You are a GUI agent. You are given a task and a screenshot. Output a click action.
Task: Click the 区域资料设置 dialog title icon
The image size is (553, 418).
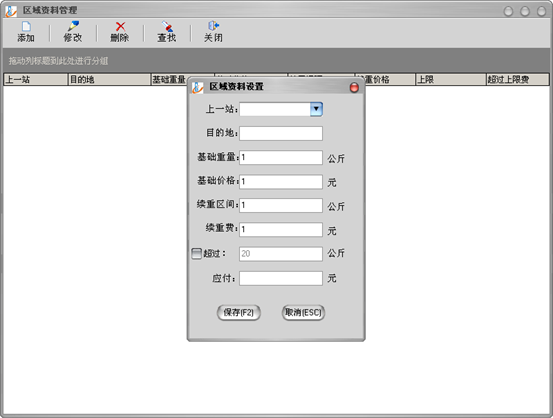pyautogui.click(x=198, y=87)
